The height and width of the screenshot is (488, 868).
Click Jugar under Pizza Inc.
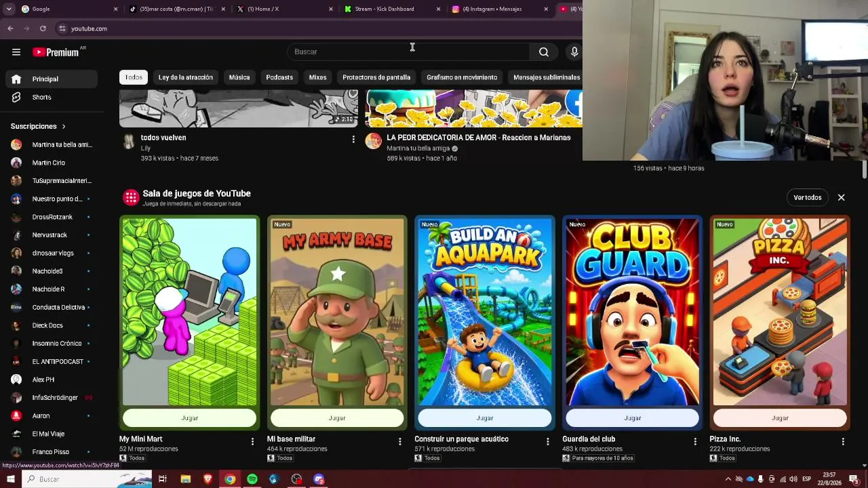click(780, 418)
